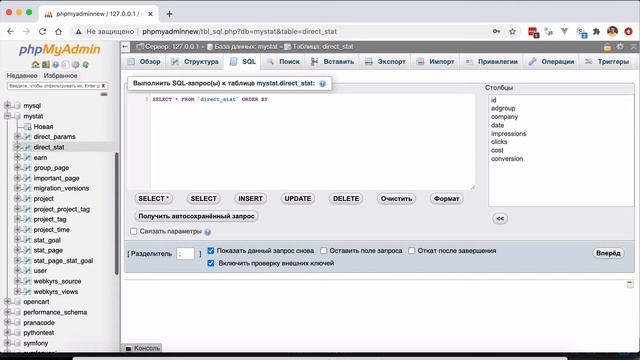Screen dimensions: 640x360
Task: Click the navigation panel scrollbar
Action: tap(117, 213)
